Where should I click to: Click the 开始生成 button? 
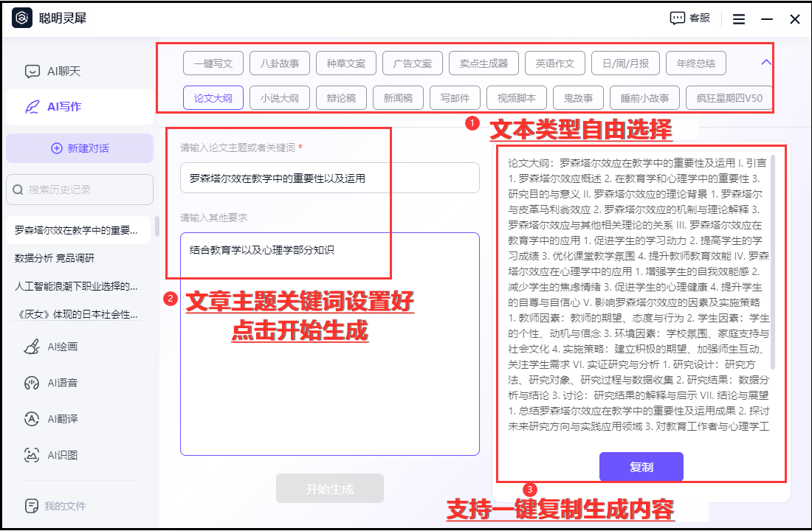330,489
